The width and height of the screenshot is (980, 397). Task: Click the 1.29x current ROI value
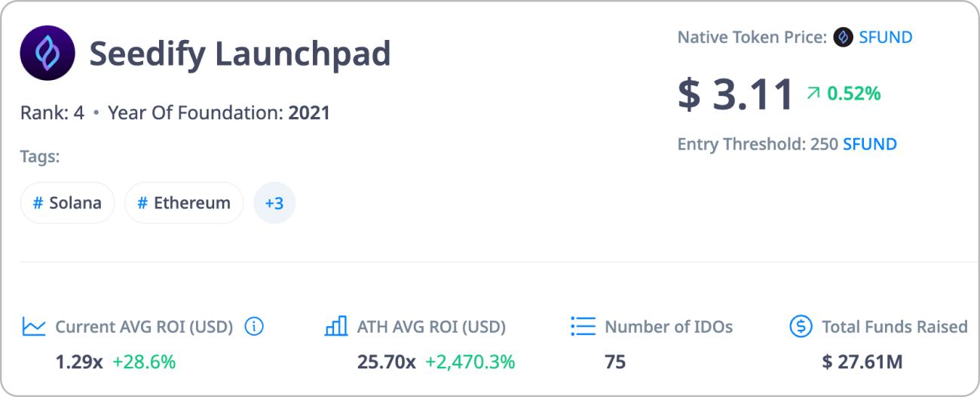(79, 362)
